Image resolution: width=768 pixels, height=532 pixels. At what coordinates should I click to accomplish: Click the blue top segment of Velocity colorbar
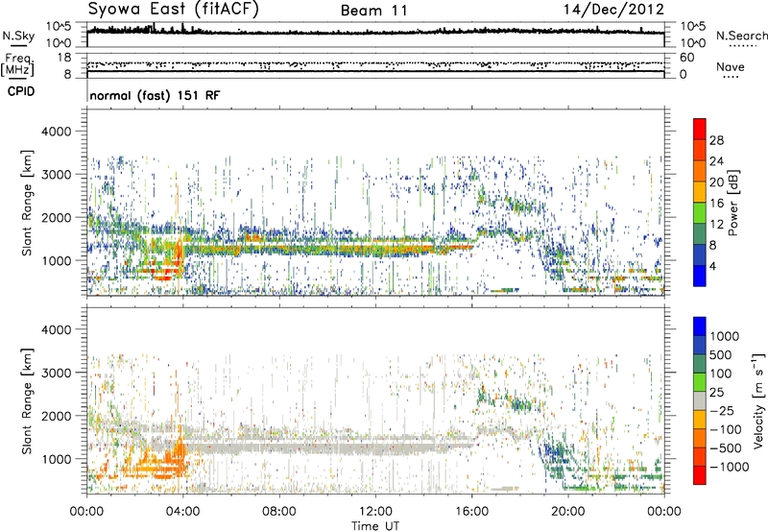click(700, 326)
